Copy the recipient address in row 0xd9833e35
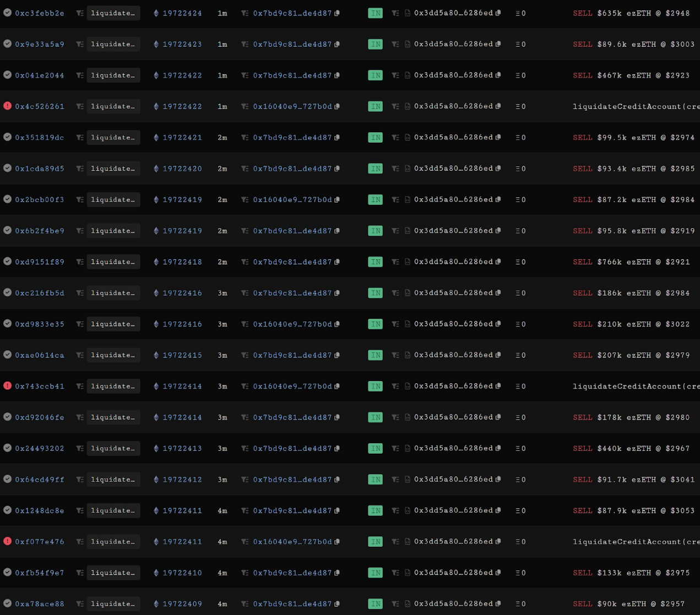700x615 pixels. pos(498,324)
